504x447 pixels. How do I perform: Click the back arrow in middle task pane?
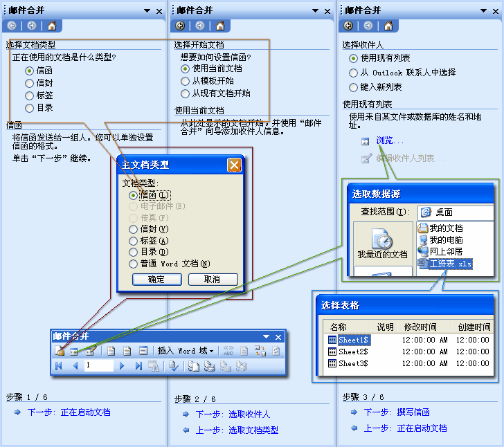click(181, 26)
